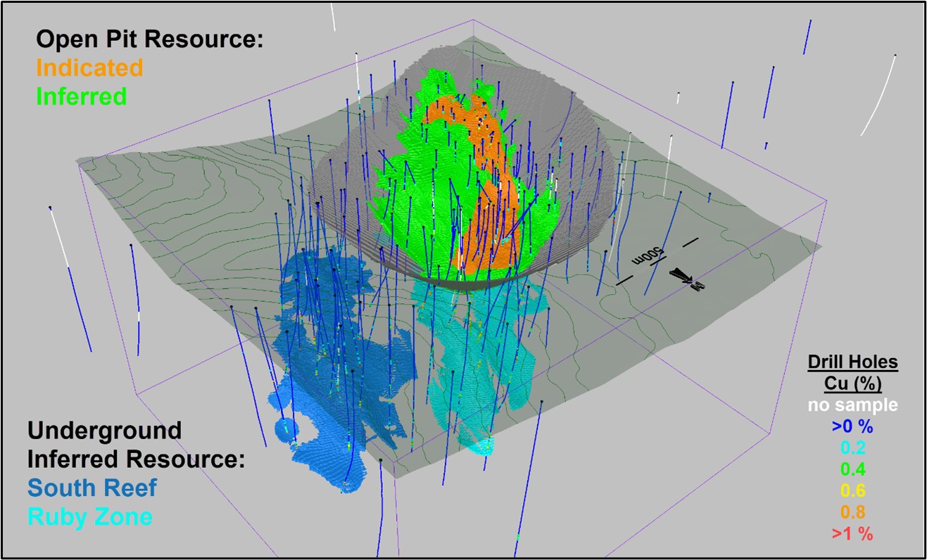
Task: Select the green "Inferred" legend label
Action: click(81, 96)
